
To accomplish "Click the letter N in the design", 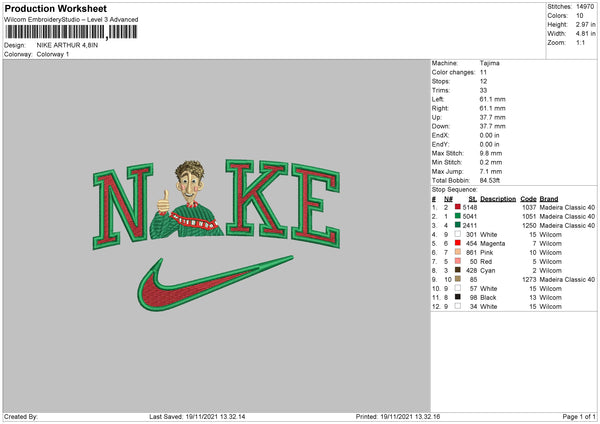I will click(x=123, y=207).
